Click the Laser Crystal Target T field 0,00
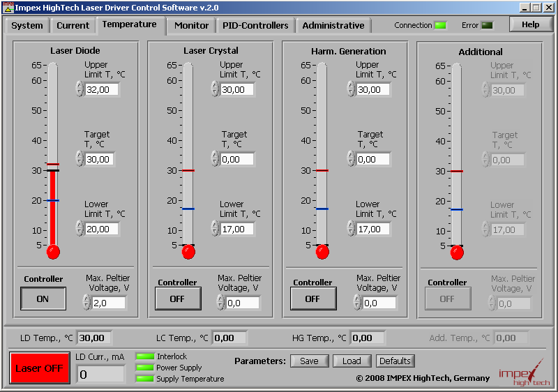This screenshot has height=392, width=558. pos(237,159)
